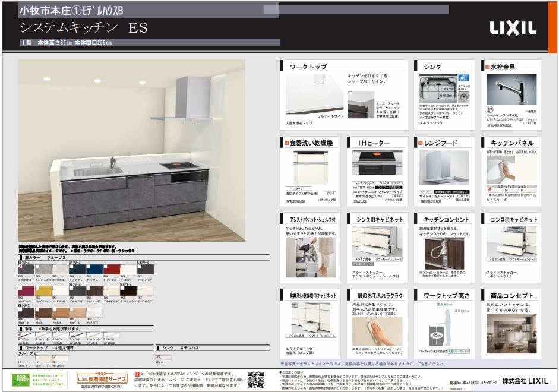Click the 85cm label on the height diagram
This screenshot has height=392, width=559.
click(437, 336)
